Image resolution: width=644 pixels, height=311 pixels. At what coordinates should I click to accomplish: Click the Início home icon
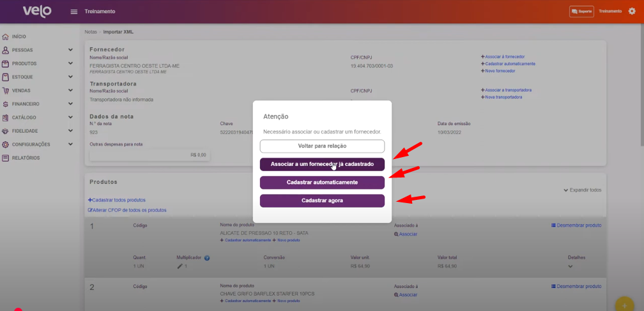(6, 37)
